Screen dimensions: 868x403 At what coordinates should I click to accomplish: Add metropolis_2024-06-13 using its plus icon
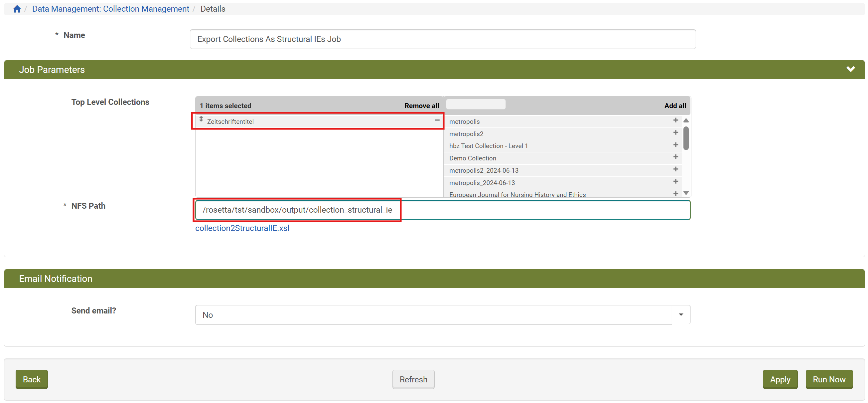point(675,181)
